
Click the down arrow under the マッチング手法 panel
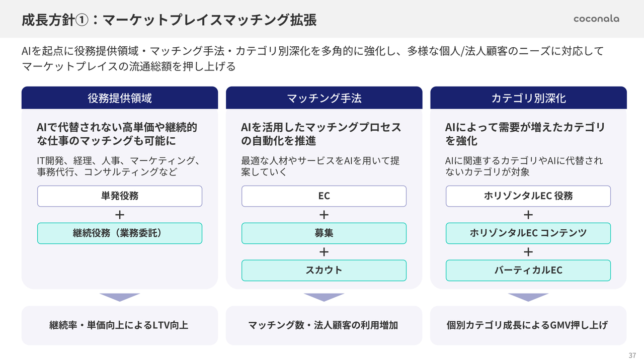[324, 297]
